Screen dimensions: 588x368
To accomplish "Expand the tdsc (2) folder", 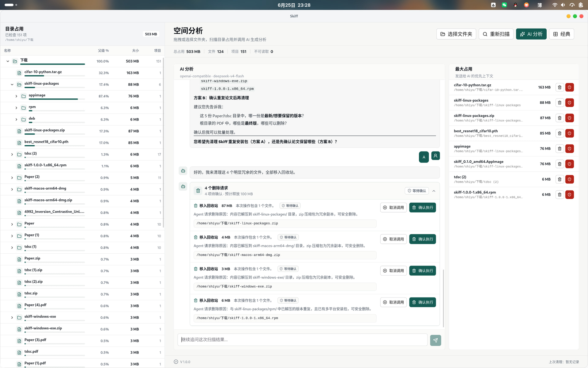I will [x=12, y=155].
